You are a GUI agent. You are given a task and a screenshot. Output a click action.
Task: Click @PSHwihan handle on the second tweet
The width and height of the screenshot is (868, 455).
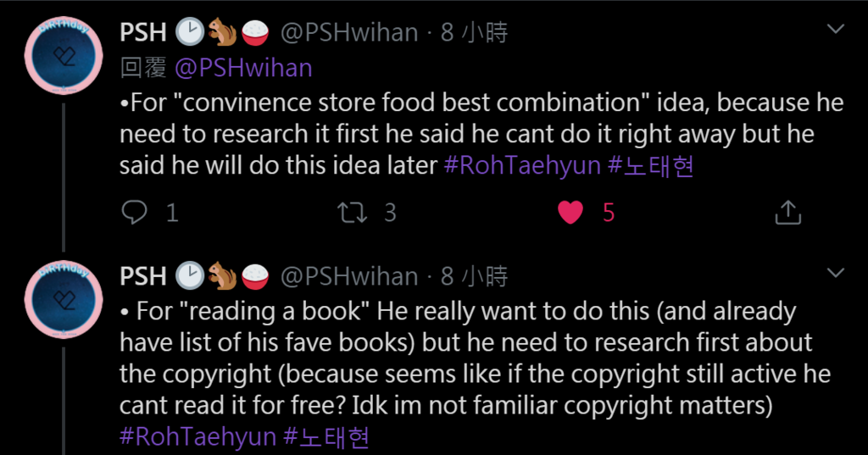click(349, 277)
